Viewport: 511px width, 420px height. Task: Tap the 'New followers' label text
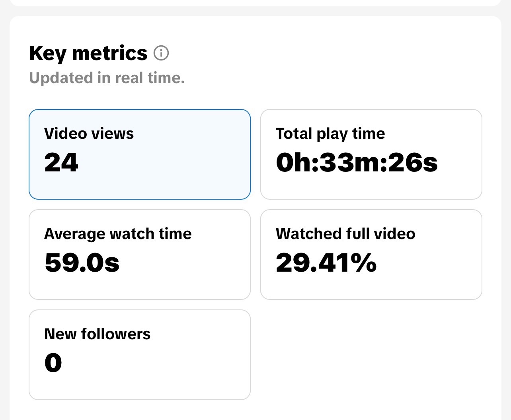click(98, 334)
